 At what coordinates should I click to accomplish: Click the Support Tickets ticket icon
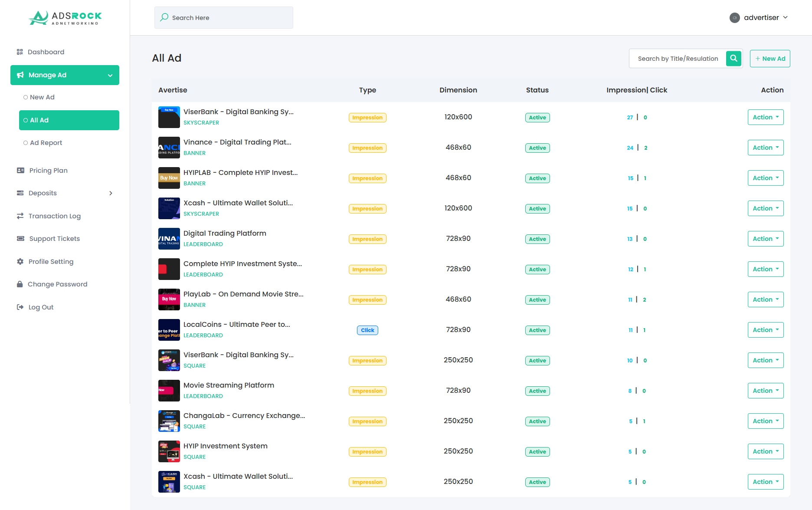(20, 239)
